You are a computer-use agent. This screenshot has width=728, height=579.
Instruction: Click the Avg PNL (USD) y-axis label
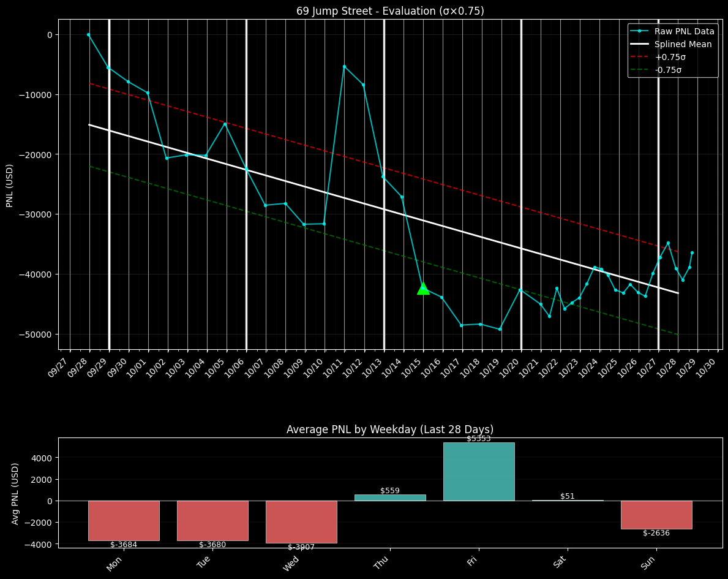point(15,493)
